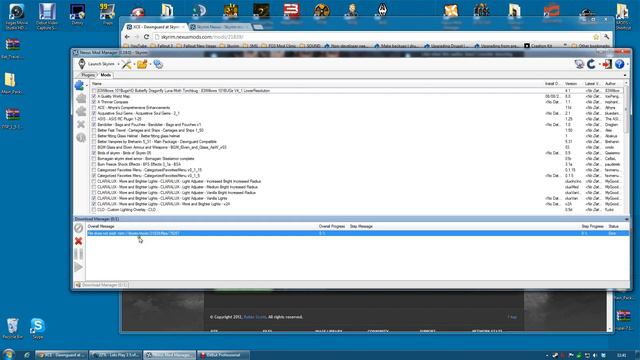Viewport: 640px width, 360px height.
Task: Click the Nexus Mod Manager taskbar button
Action: click(x=169, y=355)
